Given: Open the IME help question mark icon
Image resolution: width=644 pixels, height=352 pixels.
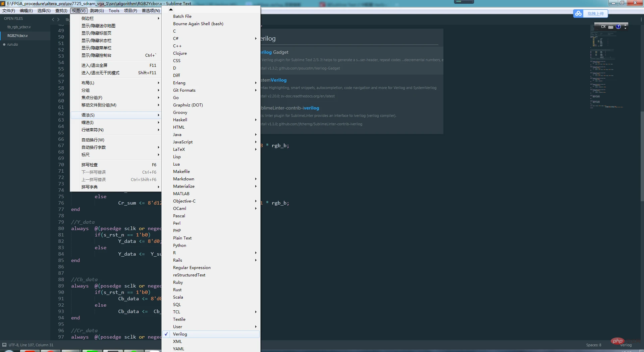Looking at the screenshot, I should [618, 27].
